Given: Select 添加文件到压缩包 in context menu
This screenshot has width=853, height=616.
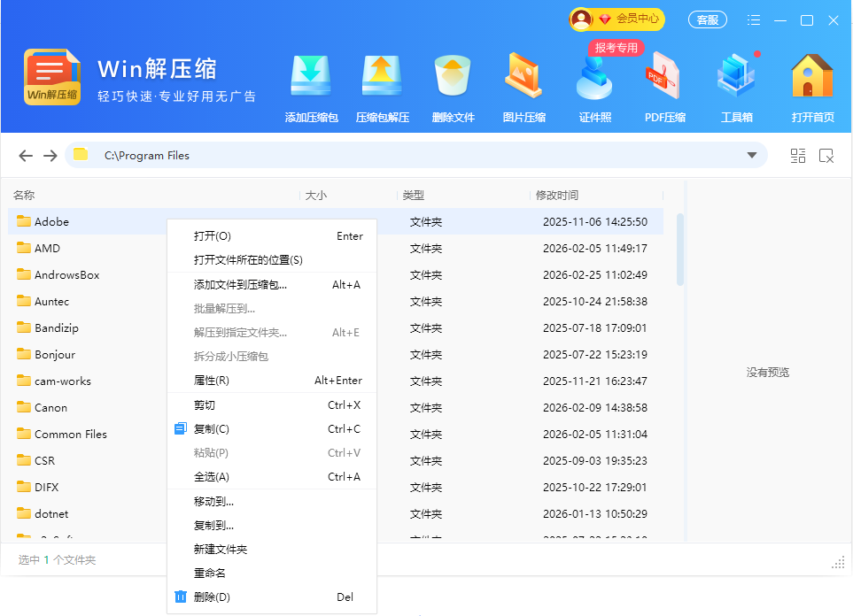Looking at the screenshot, I should [x=240, y=285].
